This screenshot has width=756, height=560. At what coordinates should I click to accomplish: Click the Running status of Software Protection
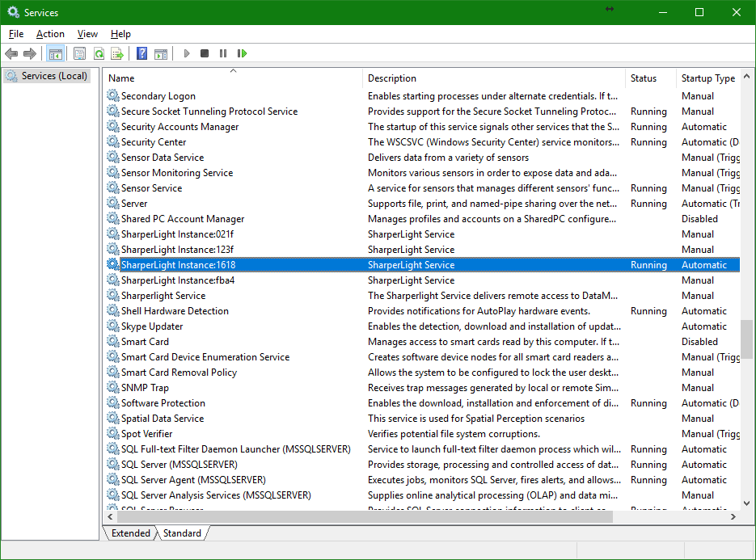(648, 403)
